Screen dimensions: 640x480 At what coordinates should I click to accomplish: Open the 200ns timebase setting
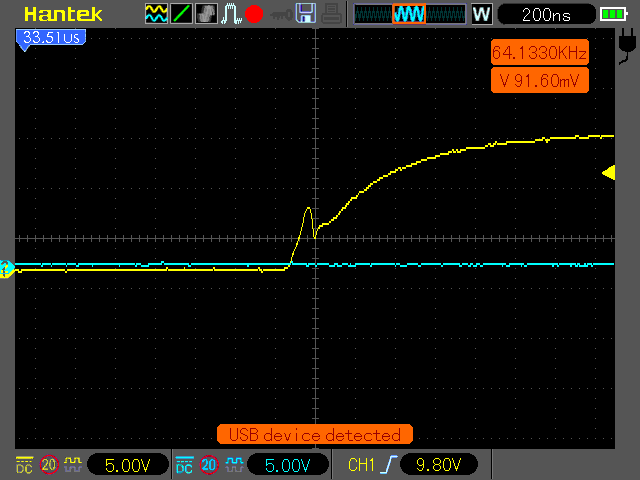(x=546, y=15)
